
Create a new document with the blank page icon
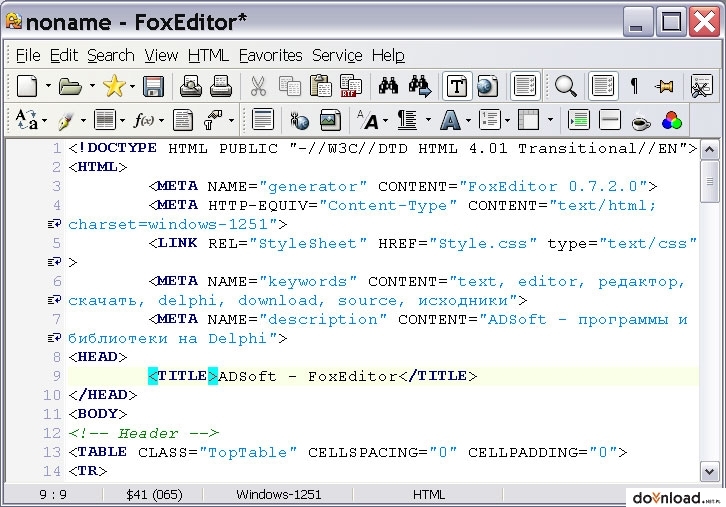pyautogui.click(x=27, y=86)
